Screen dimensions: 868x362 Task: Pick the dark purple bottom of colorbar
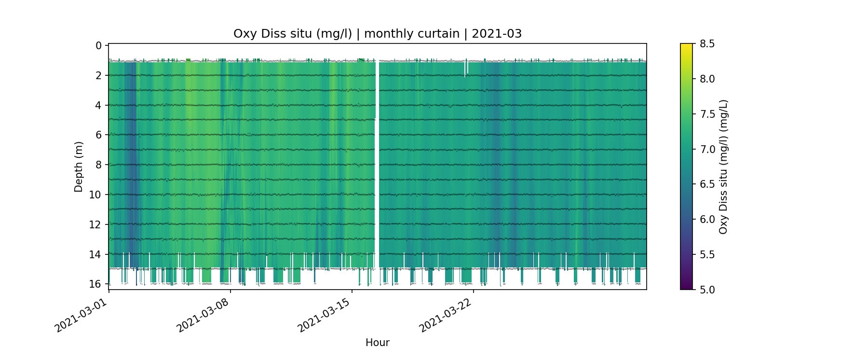point(686,287)
